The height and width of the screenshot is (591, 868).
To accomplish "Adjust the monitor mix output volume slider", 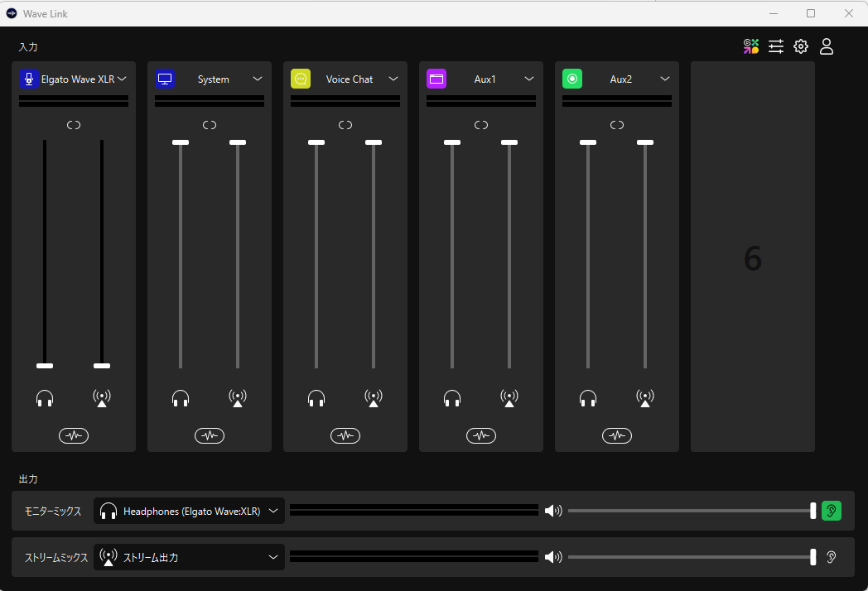I will pos(692,511).
